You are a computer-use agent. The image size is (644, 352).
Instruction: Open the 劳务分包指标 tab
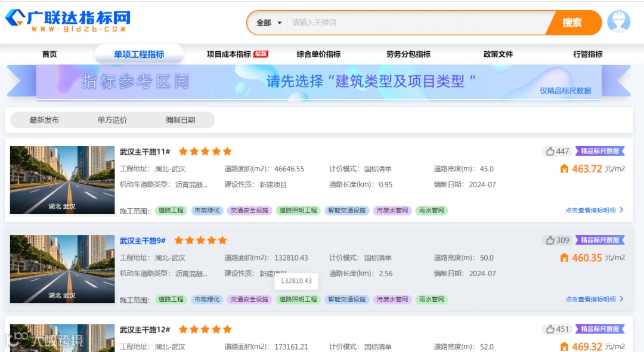click(x=408, y=54)
